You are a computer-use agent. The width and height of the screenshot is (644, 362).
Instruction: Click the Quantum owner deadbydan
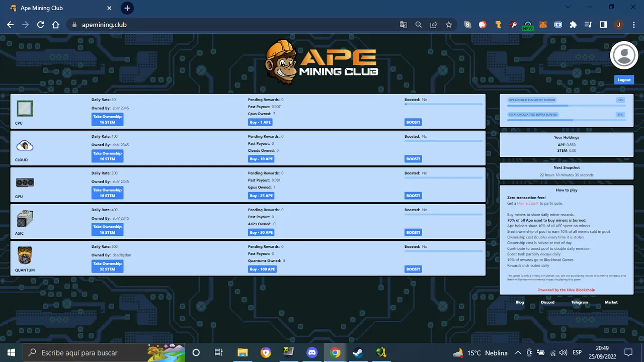click(122, 255)
